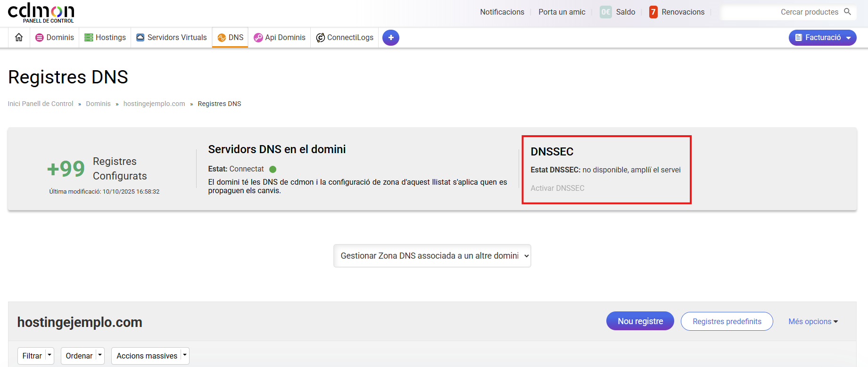Open the ConnectiLogs tab
This screenshot has width=868, height=367.
345,38
